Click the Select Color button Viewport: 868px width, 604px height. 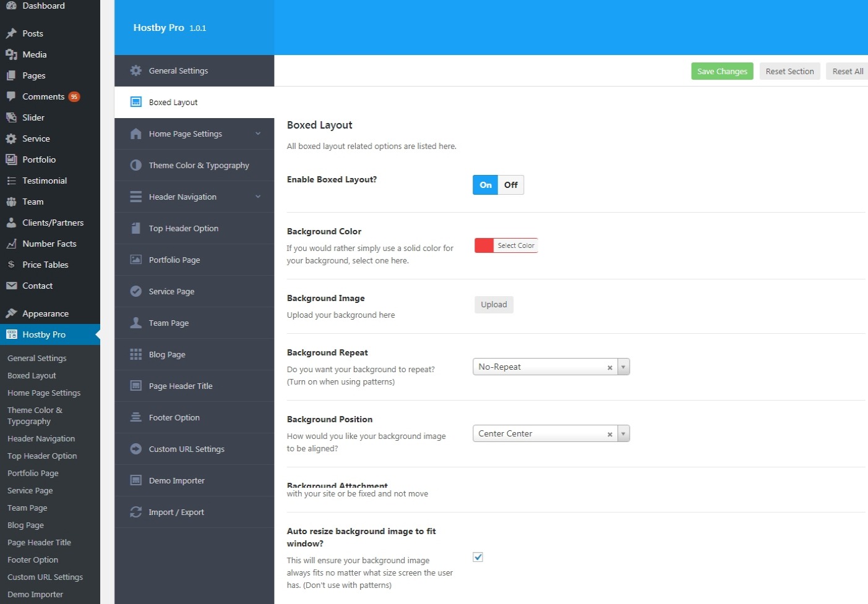tap(516, 245)
